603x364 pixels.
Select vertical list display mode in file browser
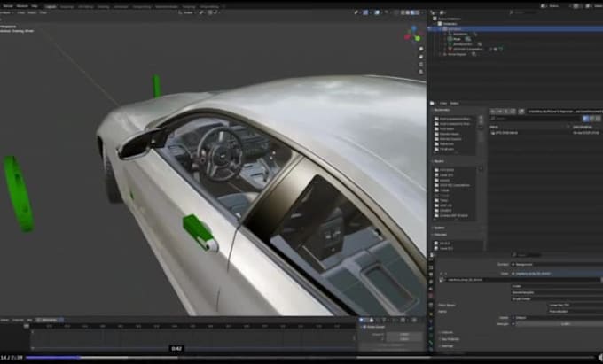(x=586, y=119)
